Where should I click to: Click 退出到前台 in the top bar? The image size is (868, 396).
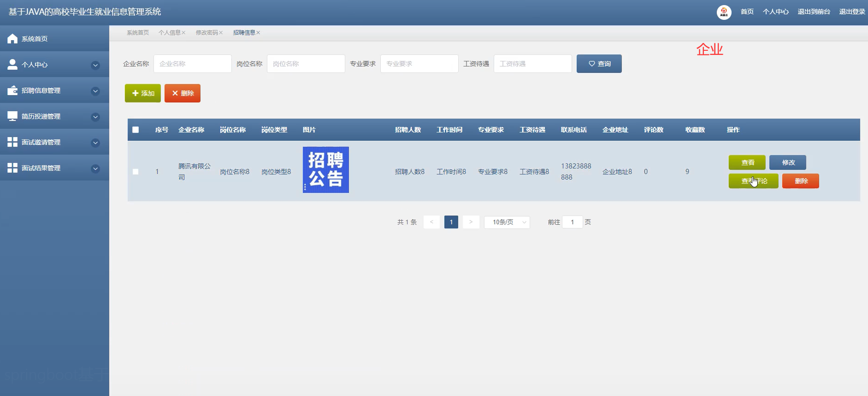pyautogui.click(x=814, y=12)
